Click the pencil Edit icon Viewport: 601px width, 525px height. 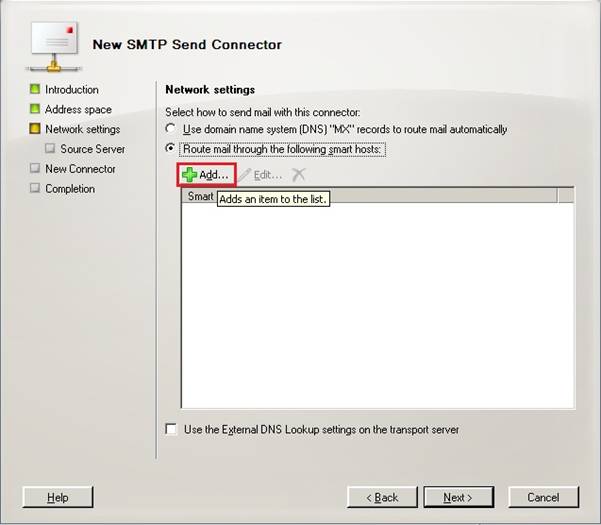(x=244, y=175)
